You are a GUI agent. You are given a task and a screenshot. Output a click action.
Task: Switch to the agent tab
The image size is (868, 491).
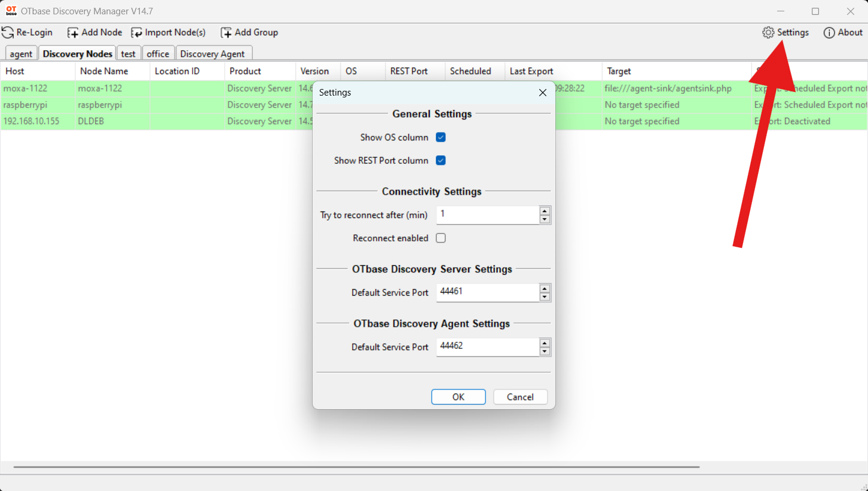21,54
